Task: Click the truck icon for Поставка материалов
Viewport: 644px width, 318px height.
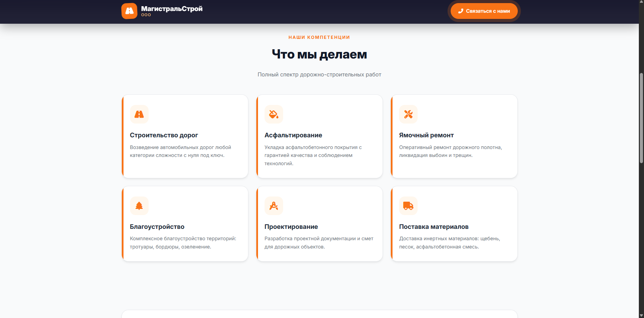Action: click(x=408, y=206)
